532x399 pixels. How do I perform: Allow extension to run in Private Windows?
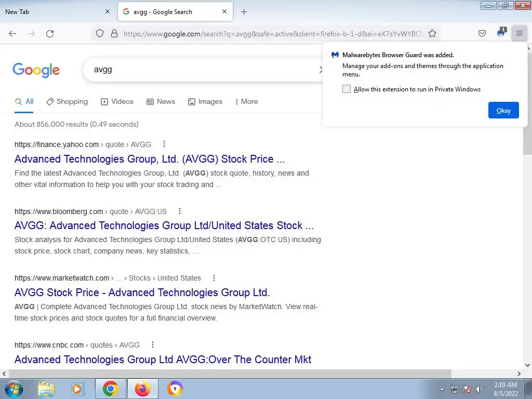(346, 89)
